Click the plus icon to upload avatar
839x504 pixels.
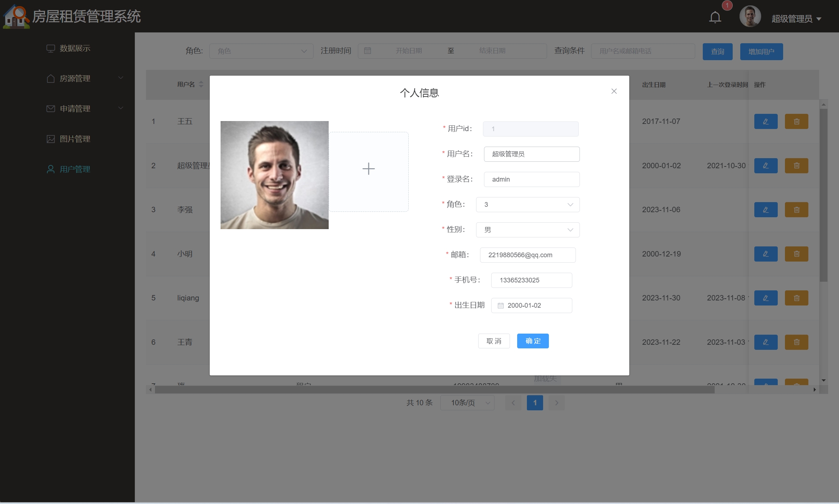point(368,169)
